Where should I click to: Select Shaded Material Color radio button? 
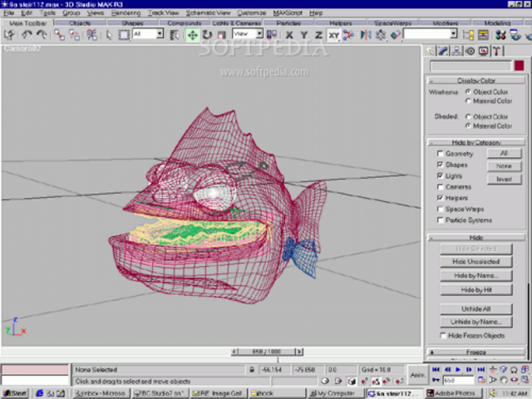pos(468,126)
